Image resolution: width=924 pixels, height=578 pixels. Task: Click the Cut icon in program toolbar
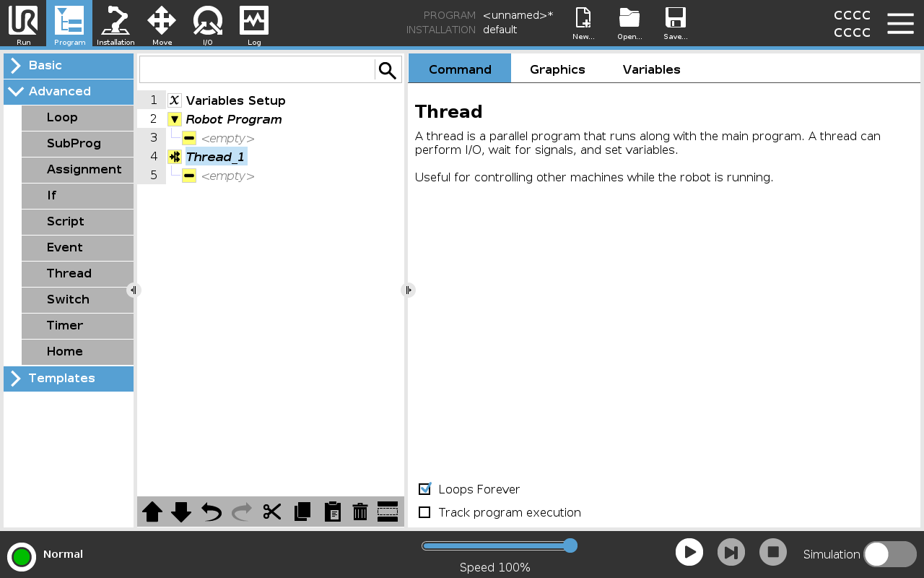click(272, 512)
